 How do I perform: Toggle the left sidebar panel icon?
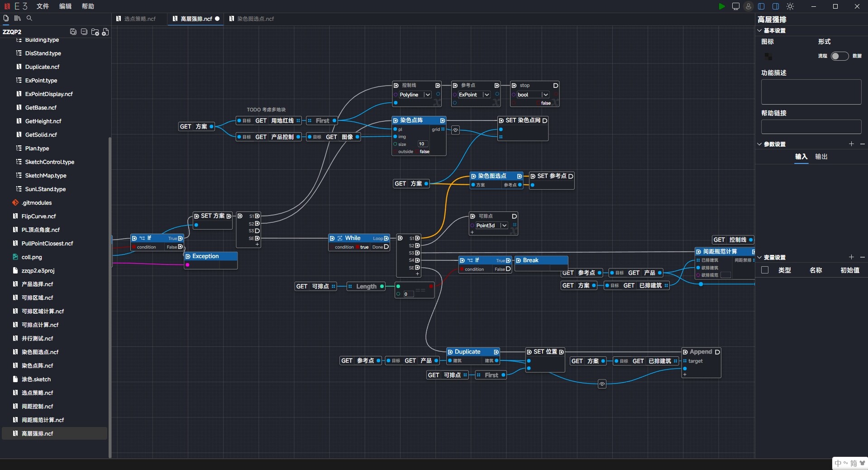click(762, 6)
